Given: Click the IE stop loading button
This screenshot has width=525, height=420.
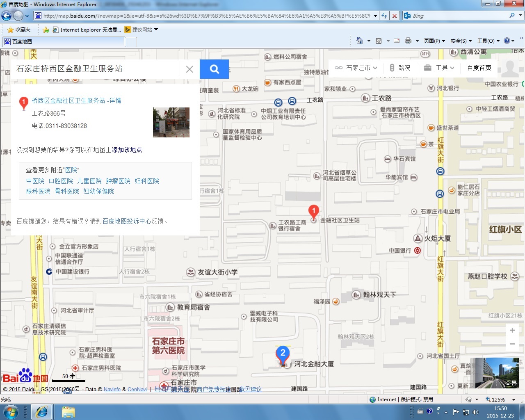Looking at the screenshot, I should coord(395,16).
